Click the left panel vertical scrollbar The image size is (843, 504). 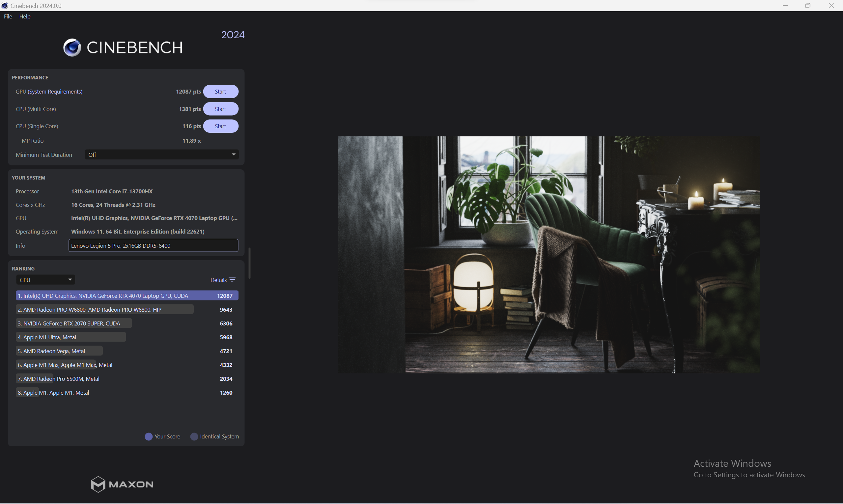click(250, 263)
